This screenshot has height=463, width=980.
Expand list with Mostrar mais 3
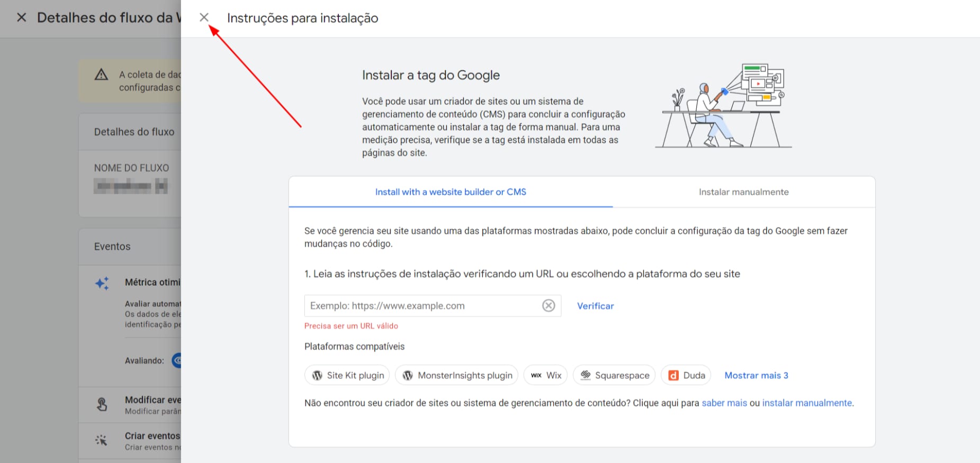756,375
